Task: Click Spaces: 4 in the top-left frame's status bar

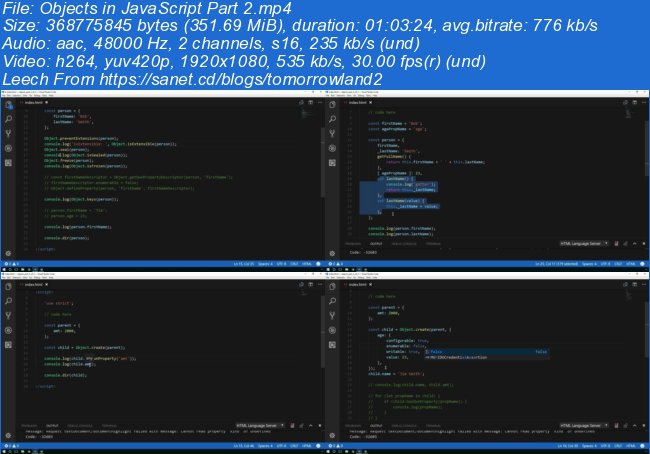Action: point(265,264)
